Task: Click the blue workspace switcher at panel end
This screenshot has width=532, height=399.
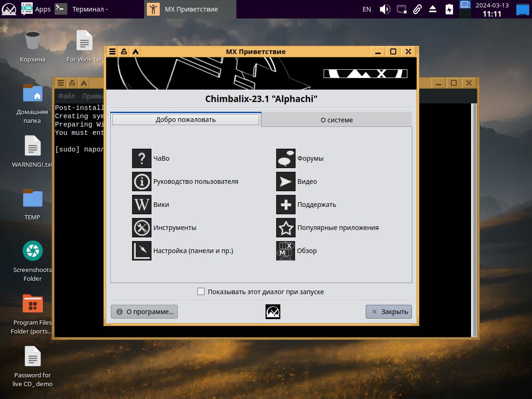Action: (522, 9)
